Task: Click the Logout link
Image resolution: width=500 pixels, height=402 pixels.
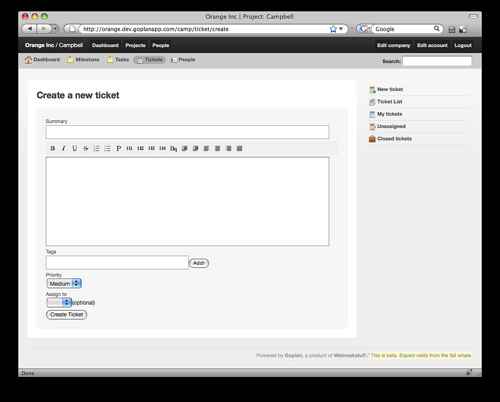Action: (x=463, y=45)
